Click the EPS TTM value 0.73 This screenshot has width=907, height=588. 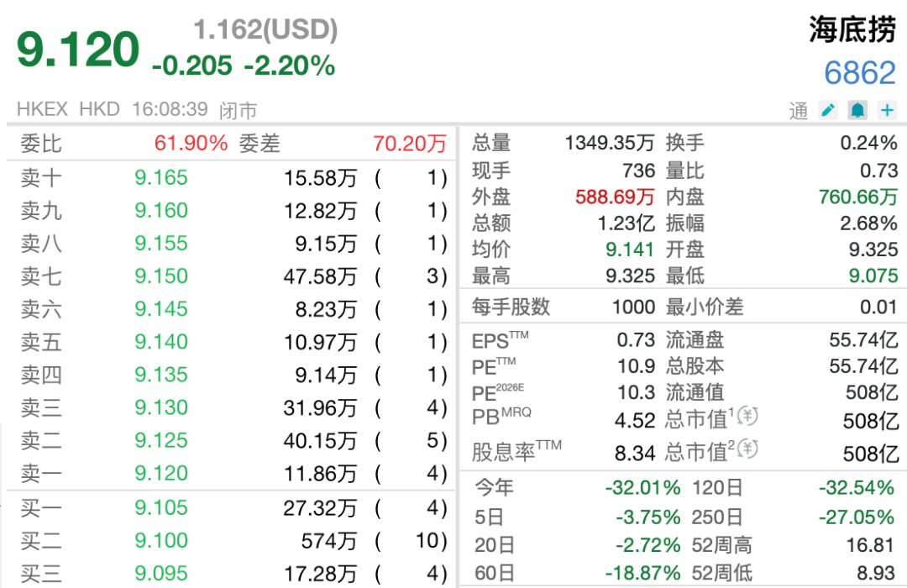[636, 339]
